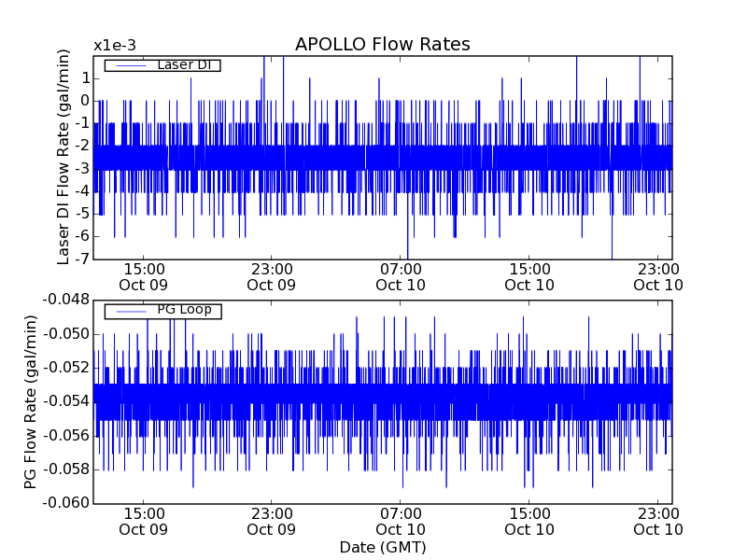Click '07:00 Oct 10' under the PG Loop plot
Image resolution: width=747 pixels, height=560 pixels.
click(401, 522)
